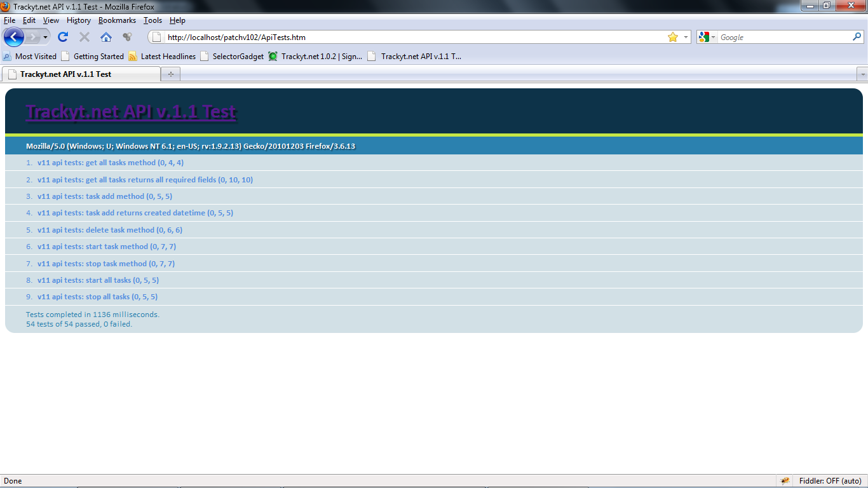Expand test 1 get all tasks method

[111, 163]
